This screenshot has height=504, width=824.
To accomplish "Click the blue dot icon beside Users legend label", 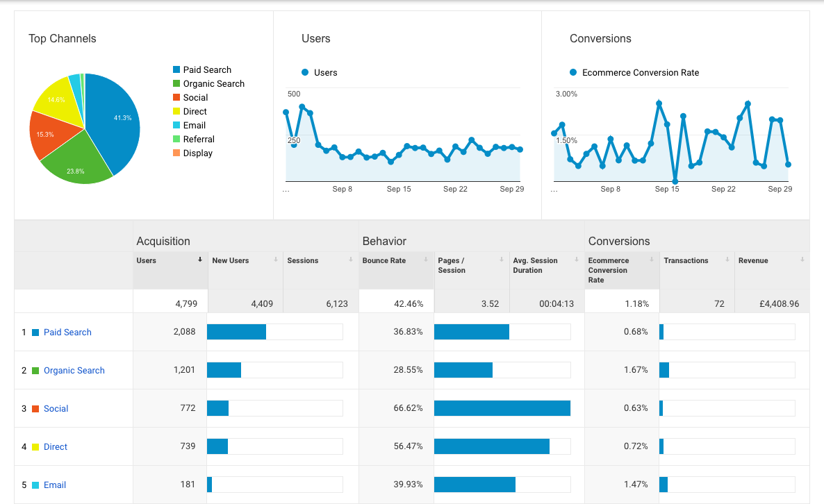I will pos(304,72).
